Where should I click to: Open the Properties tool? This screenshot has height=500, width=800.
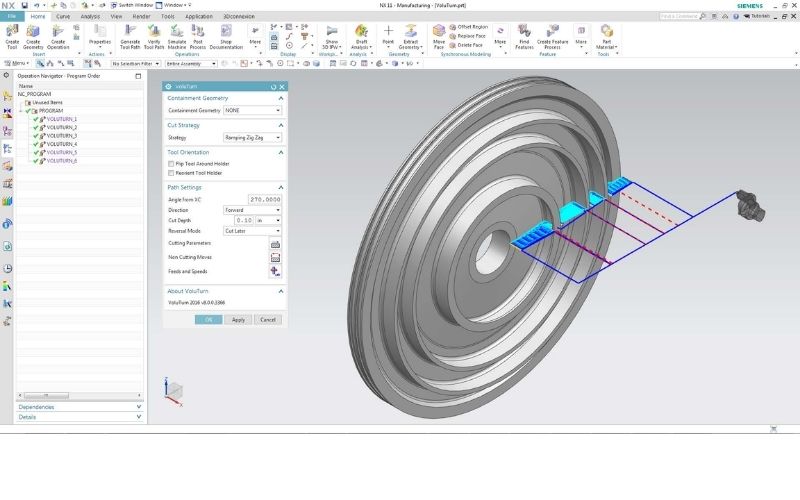coord(99,35)
